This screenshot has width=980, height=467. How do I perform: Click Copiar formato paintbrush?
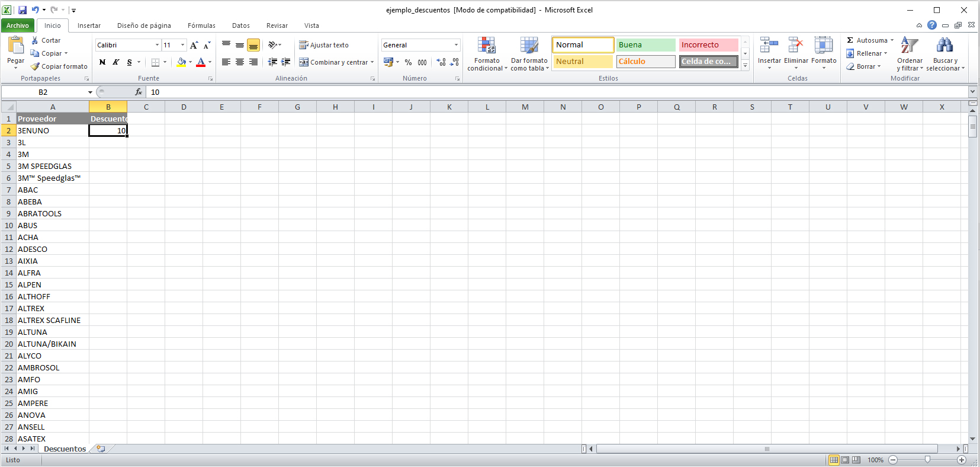click(x=59, y=66)
